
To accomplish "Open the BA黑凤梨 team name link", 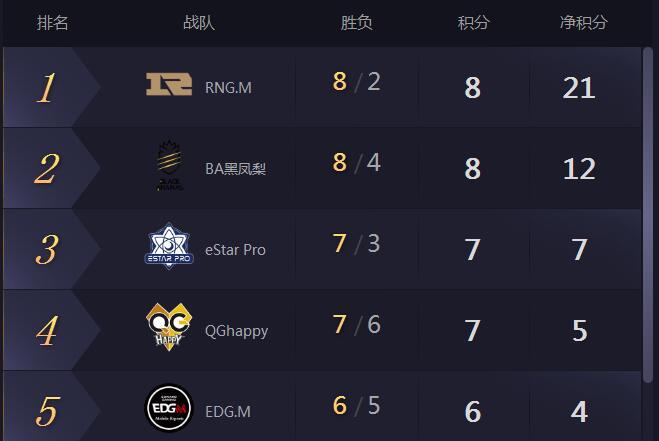I will tap(236, 168).
